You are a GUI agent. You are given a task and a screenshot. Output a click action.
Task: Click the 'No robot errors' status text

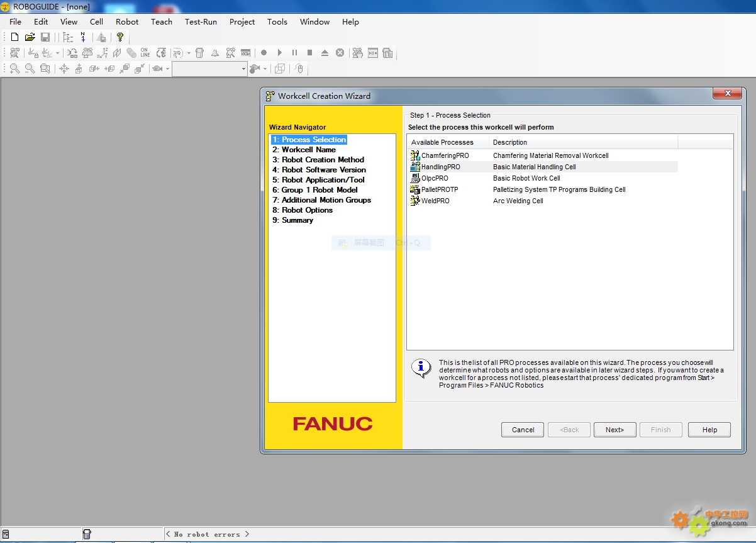(208, 534)
